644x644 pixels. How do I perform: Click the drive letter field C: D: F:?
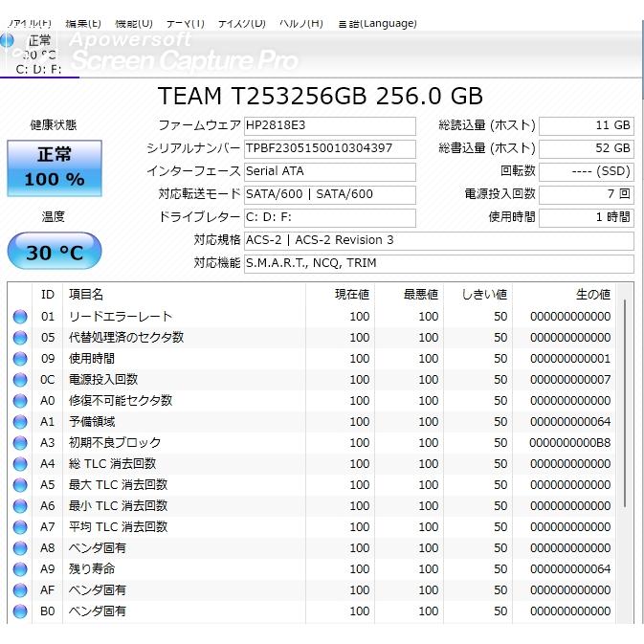(x=330, y=217)
